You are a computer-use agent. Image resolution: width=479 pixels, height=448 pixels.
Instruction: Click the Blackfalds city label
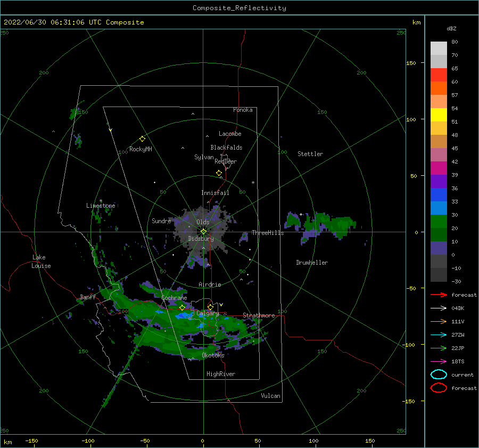tap(226, 148)
